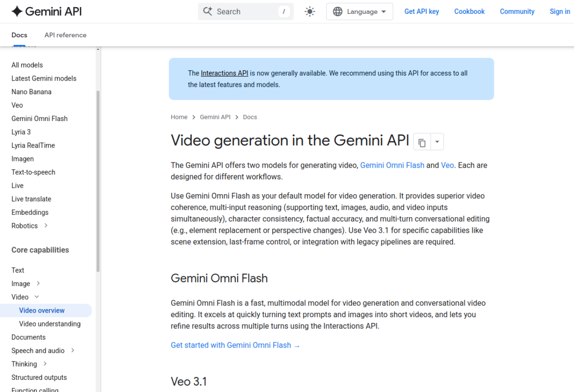
Task: Open Live translate in the sidebar
Action: pyautogui.click(x=31, y=199)
